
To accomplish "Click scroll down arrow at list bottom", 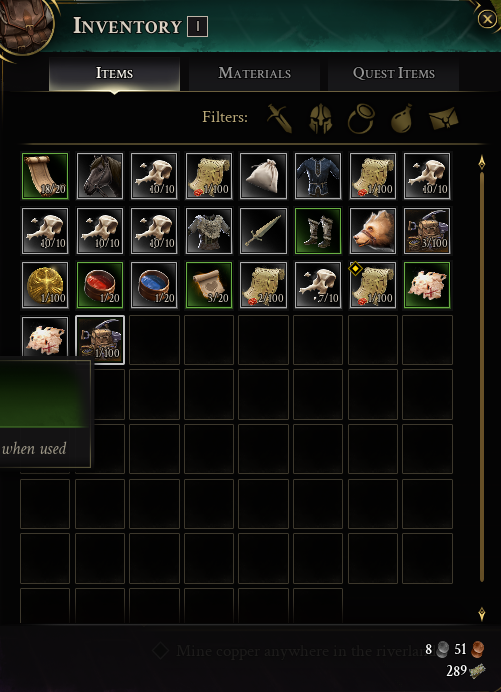I will [482, 614].
